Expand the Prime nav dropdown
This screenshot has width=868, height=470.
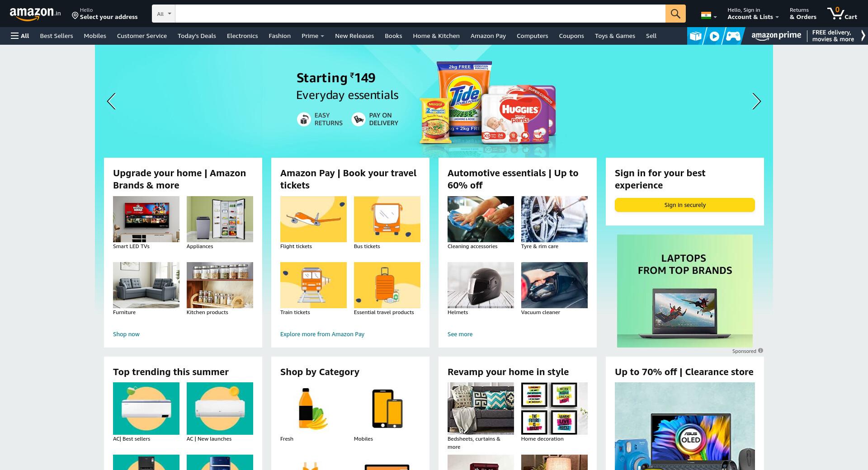(x=313, y=36)
